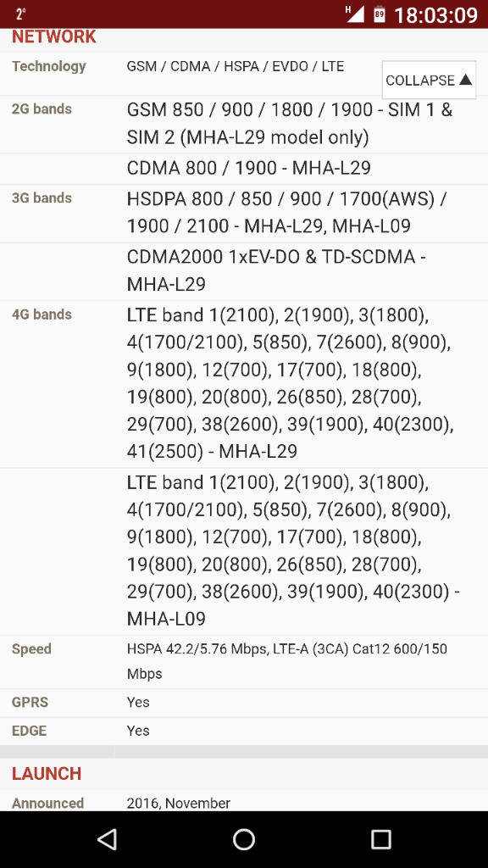This screenshot has width=488, height=868.
Task: Open the 3G bands label link
Action: 42,198
